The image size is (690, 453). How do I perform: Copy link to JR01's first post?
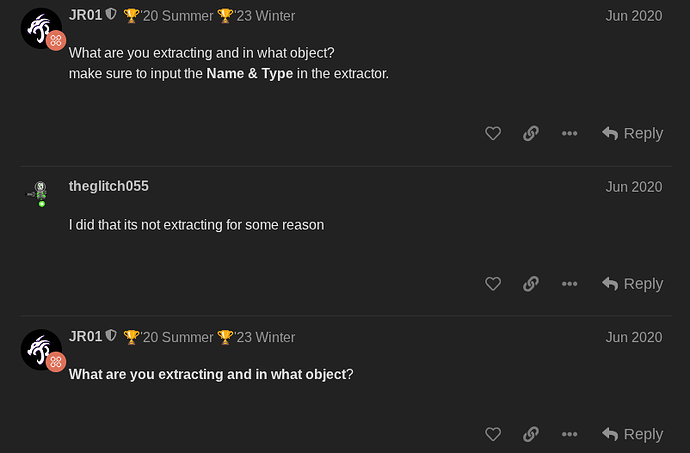click(x=531, y=133)
